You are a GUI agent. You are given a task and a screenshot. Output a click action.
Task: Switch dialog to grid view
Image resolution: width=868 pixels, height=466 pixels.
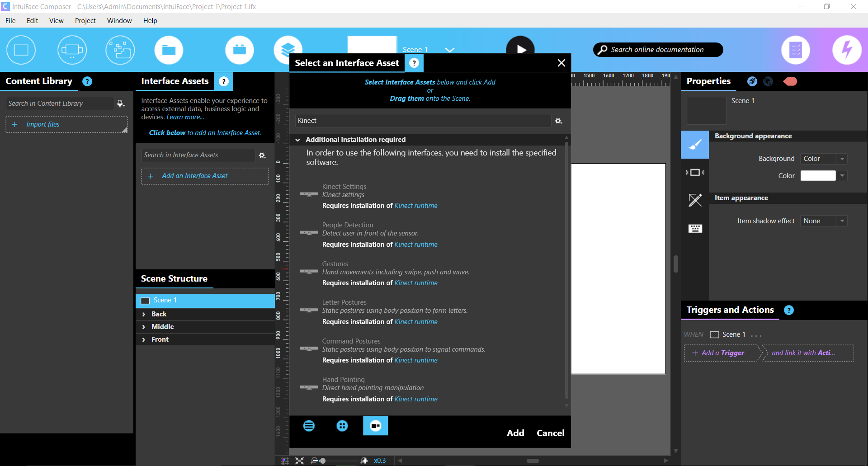coord(342,426)
